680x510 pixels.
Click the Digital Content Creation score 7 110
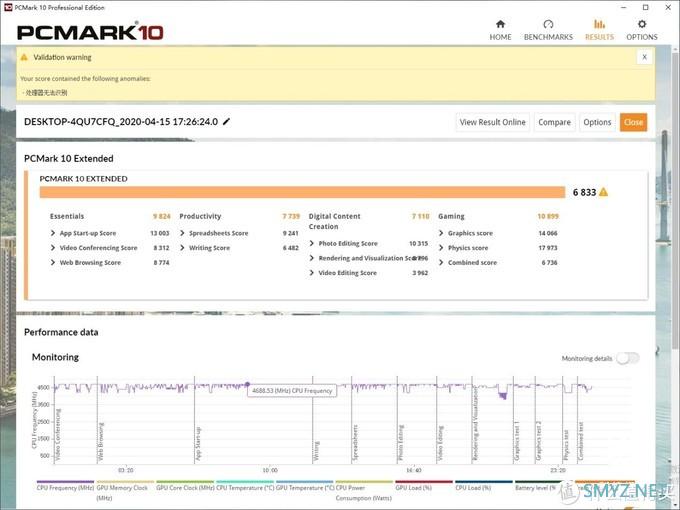pos(421,216)
